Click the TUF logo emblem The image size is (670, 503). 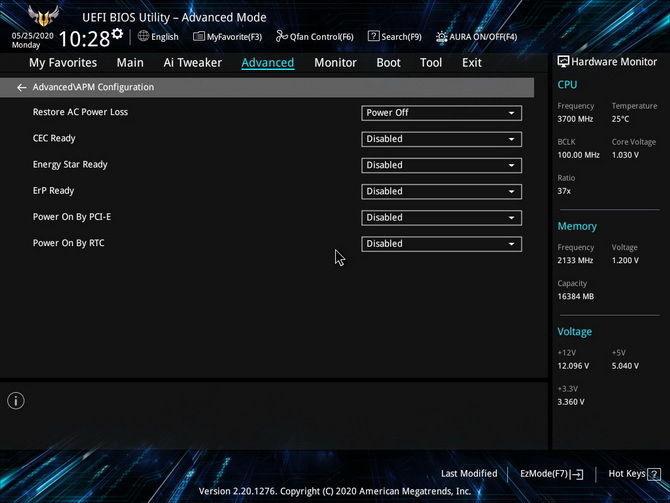pyautogui.click(x=43, y=16)
